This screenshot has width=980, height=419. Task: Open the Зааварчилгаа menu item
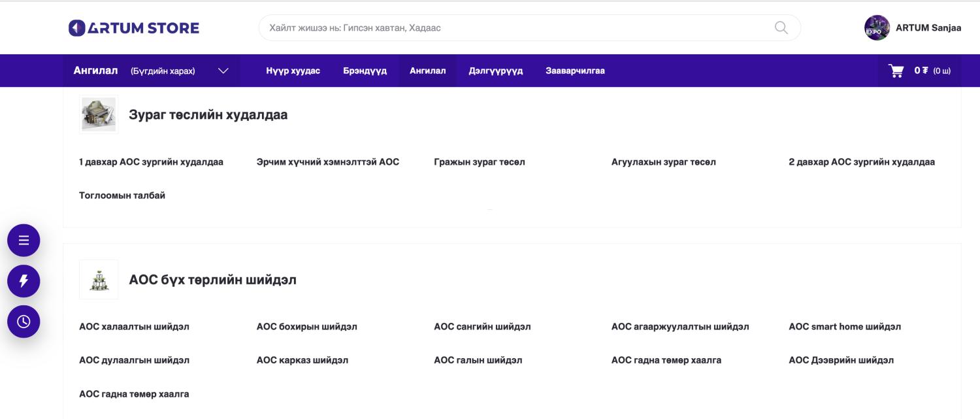575,71
